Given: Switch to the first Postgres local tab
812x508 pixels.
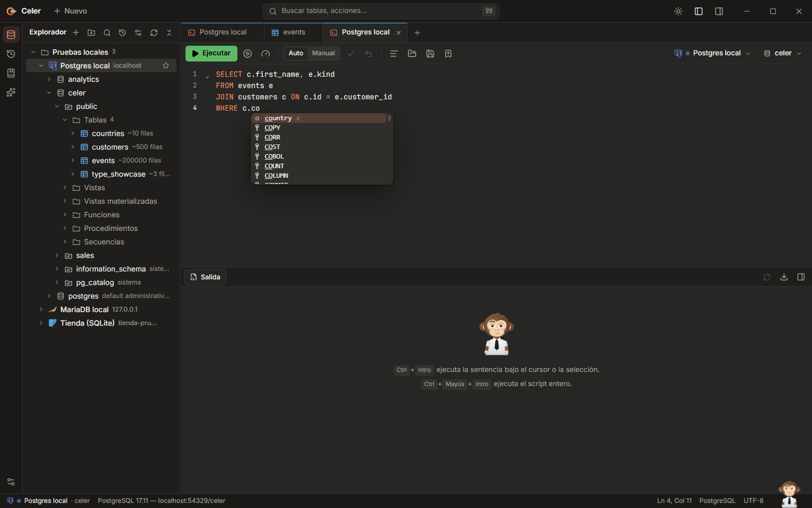Looking at the screenshot, I should pos(222,33).
